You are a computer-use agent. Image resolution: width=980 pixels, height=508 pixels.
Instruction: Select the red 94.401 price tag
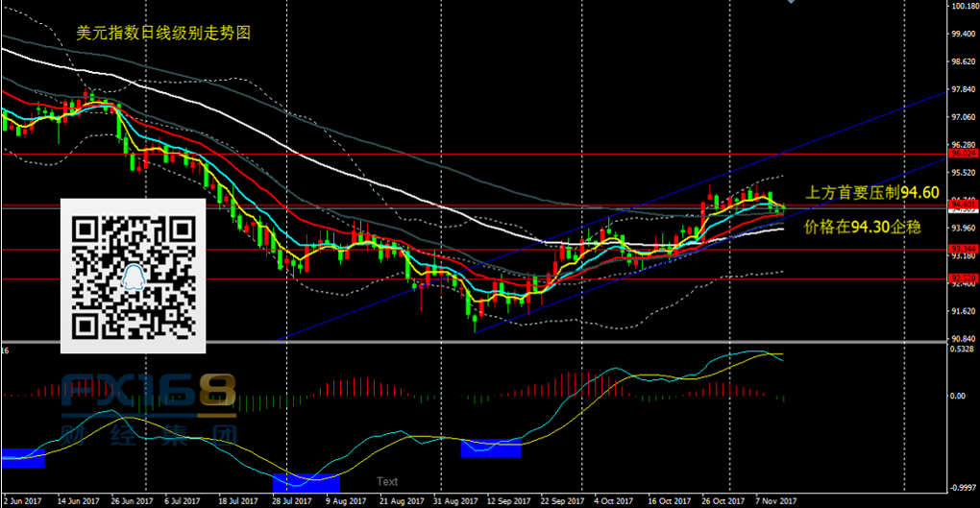pos(963,206)
